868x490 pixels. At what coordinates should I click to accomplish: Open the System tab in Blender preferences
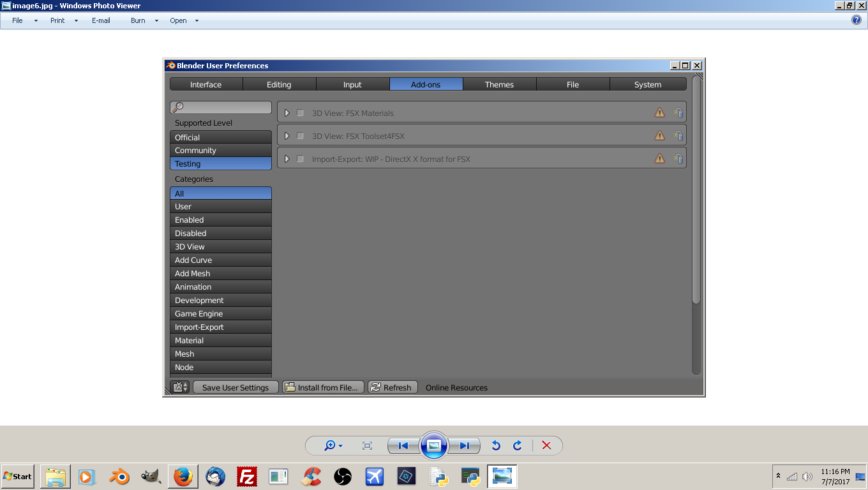(x=648, y=84)
